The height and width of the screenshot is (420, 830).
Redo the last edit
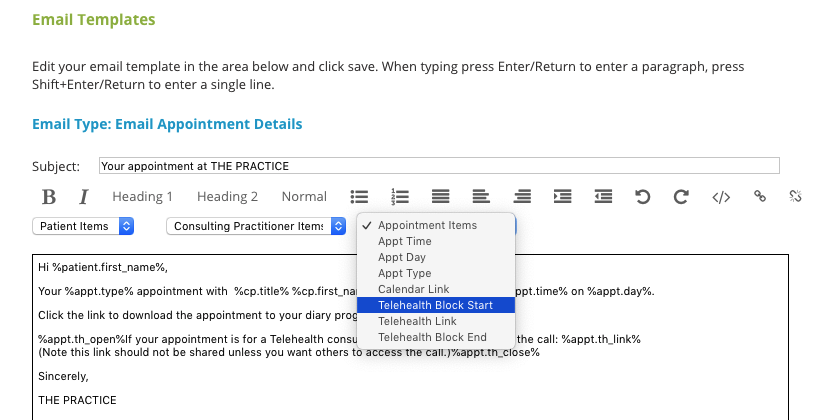(681, 196)
